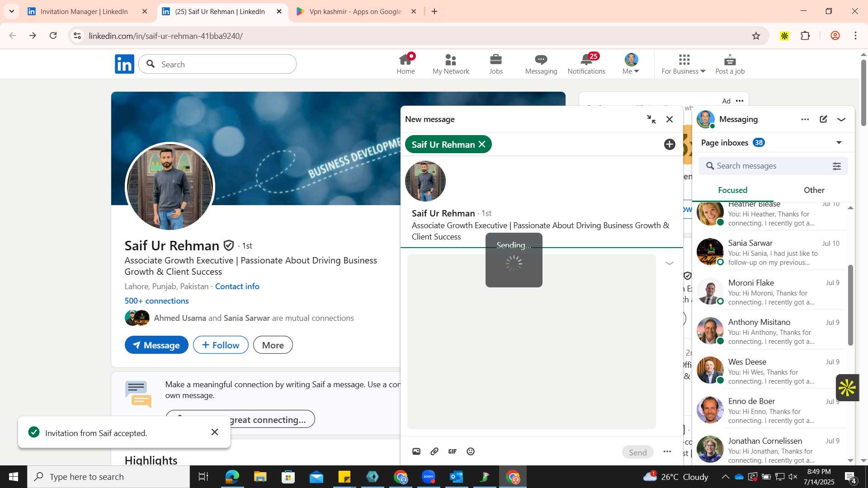This screenshot has height=488, width=868.
Task: Collapse the Messaging panel chevron
Action: click(x=841, y=120)
